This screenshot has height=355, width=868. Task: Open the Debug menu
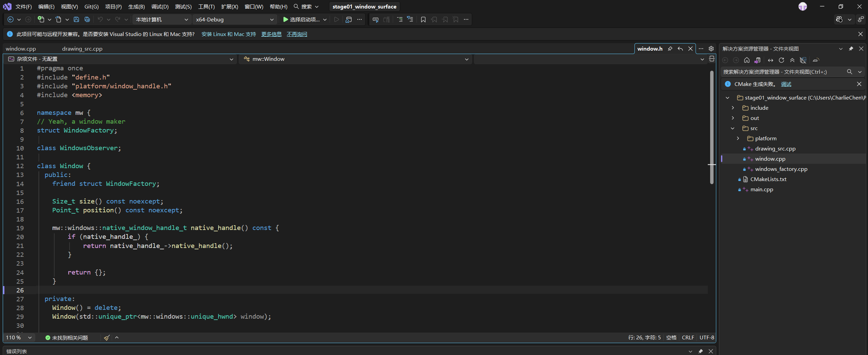coord(160,6)
